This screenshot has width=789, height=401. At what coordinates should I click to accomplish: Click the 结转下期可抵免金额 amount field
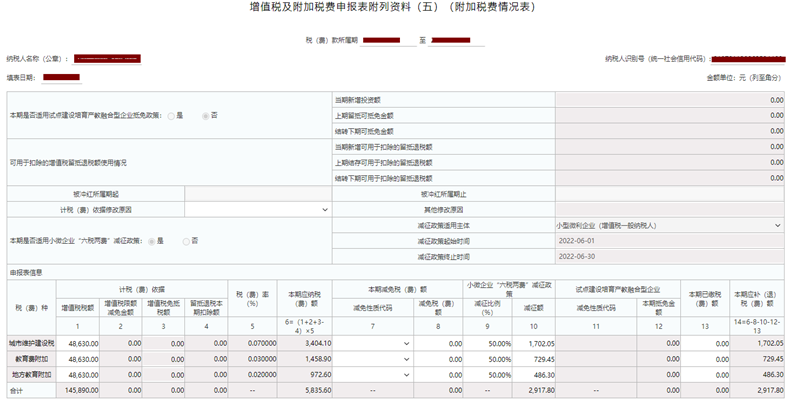tap(670, 131)
